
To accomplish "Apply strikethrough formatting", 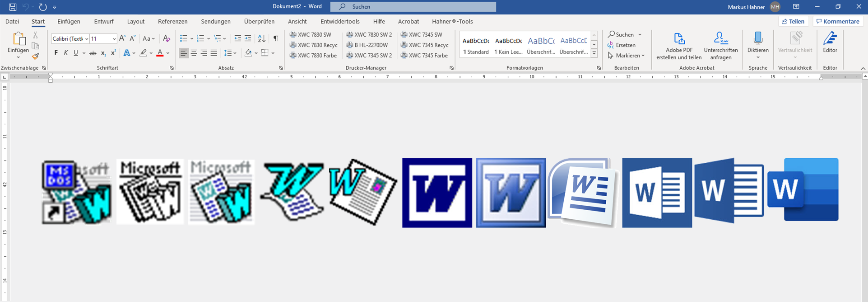I will coord(93,53).
